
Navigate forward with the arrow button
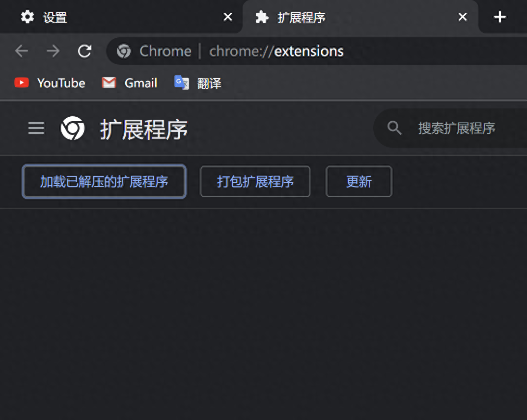coord(53,51)
